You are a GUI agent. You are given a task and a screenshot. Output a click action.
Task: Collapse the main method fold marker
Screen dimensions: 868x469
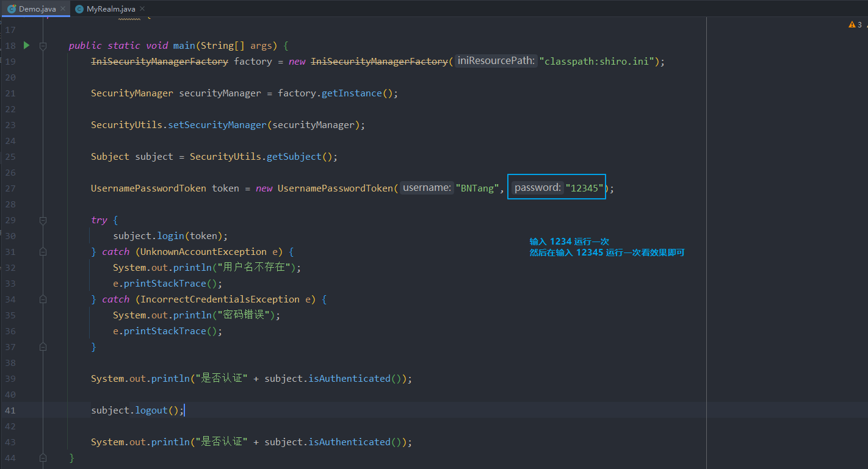(43, 46)
